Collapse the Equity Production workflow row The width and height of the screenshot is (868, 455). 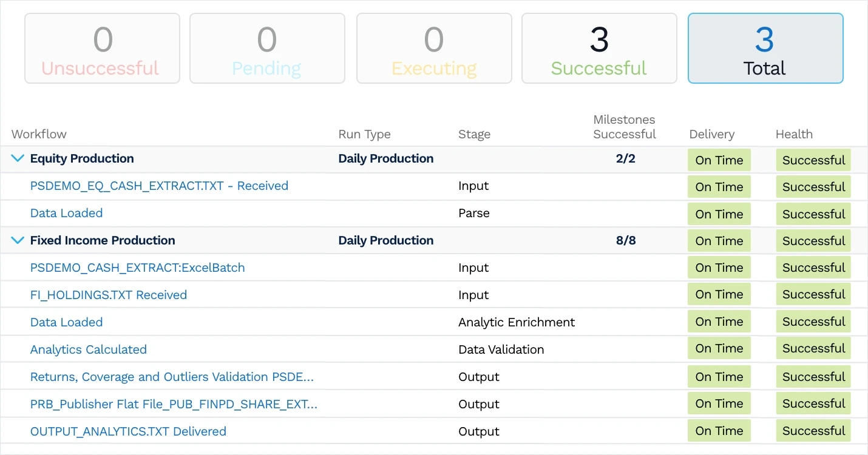tap(17, 158)
